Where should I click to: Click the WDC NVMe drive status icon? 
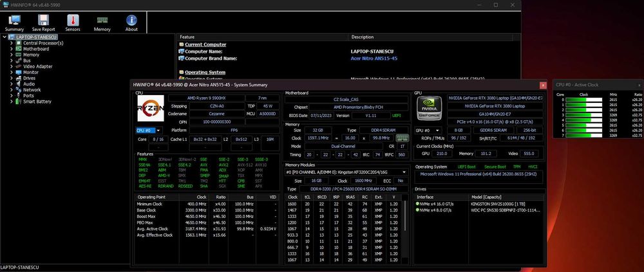pyautogui.click(x=418, y=210)
